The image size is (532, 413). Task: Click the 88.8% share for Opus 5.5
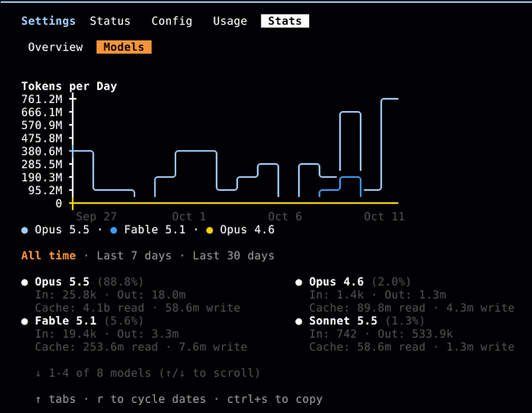point(120,282)
